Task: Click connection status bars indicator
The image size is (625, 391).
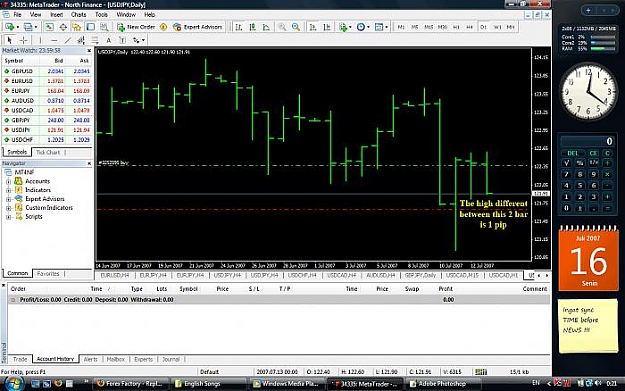Action: coord(481,372)
